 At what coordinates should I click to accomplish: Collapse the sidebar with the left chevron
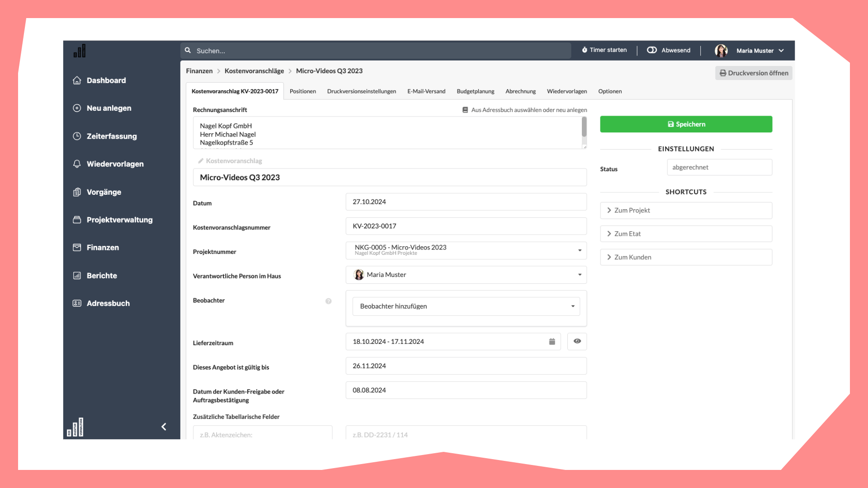pos(164,427)
